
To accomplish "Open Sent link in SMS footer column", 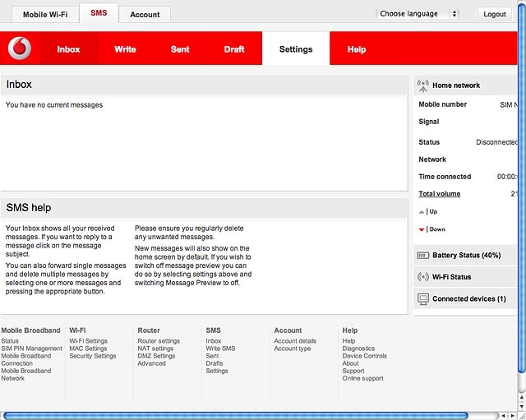I will [212, 356].
